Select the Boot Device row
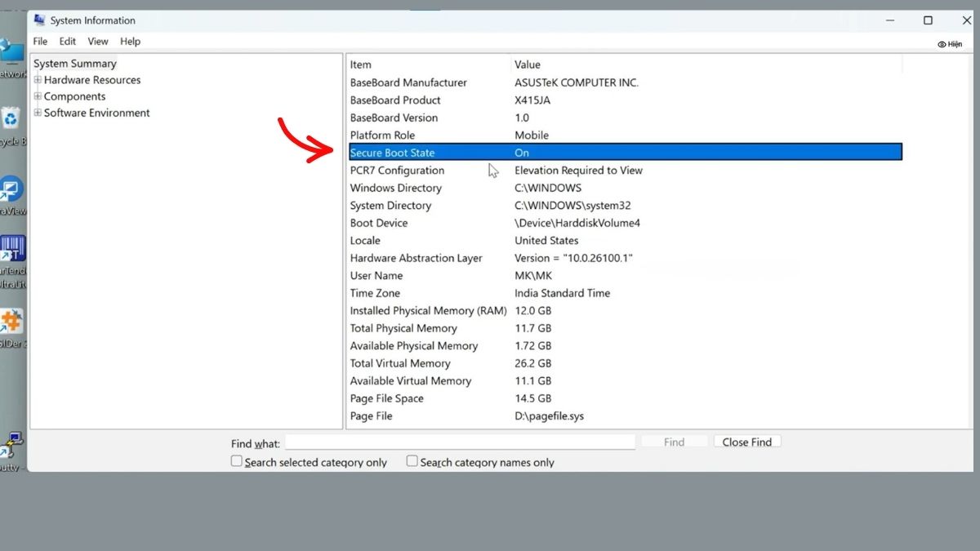The image size is (980, 551). tap(625, 223)
